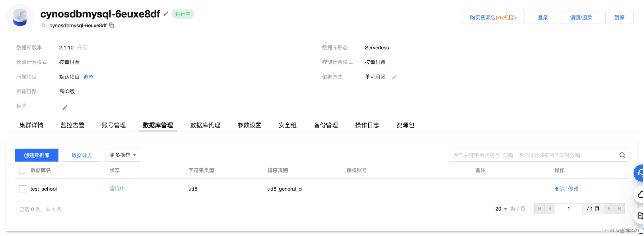Click the 运行中 status in test_school row
Image resolution: width=644 pixels, height=236 pixels.
117,189
